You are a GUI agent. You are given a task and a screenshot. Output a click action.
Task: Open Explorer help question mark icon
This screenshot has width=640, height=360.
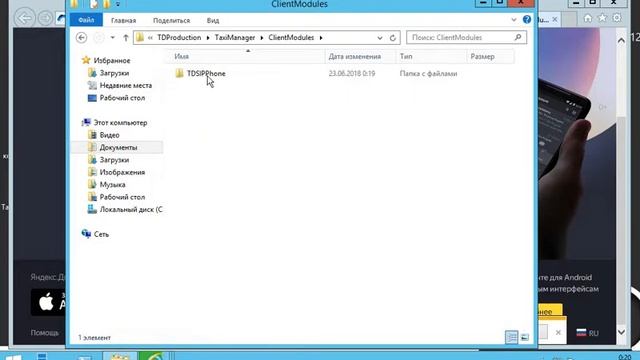click(527, 19)
